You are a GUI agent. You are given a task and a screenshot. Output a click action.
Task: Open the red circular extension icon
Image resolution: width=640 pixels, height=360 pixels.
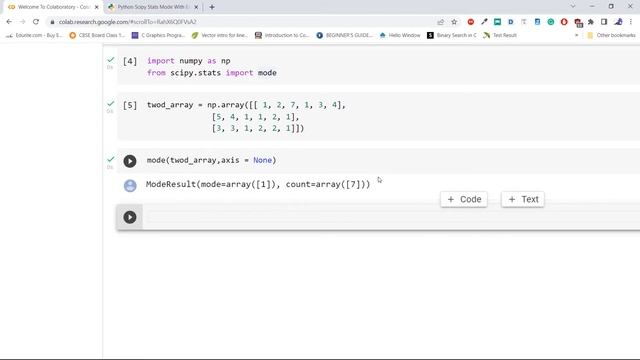pyautogui.click(x=471, y=22)
